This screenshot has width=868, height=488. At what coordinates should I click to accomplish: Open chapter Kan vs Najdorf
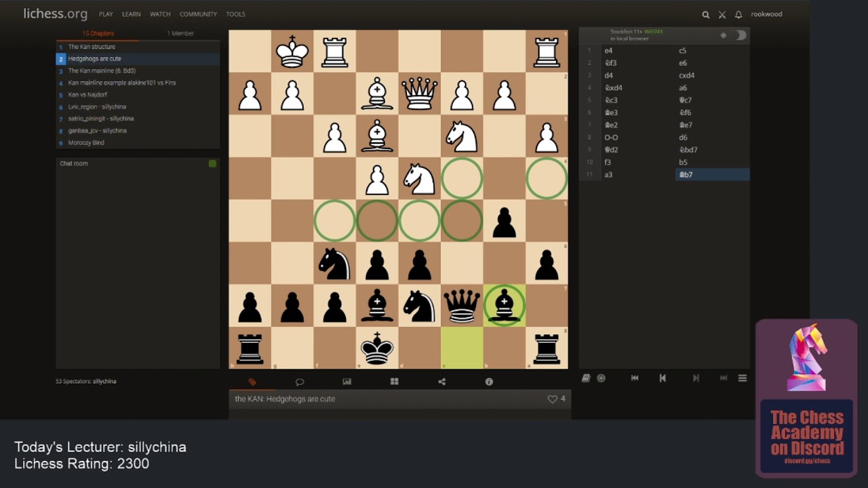pyautogui.click(x=138, y=95)
